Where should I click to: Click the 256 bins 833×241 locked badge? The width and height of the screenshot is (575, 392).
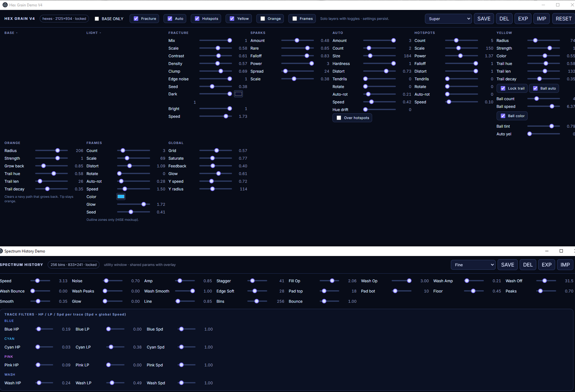pos(74,265)
